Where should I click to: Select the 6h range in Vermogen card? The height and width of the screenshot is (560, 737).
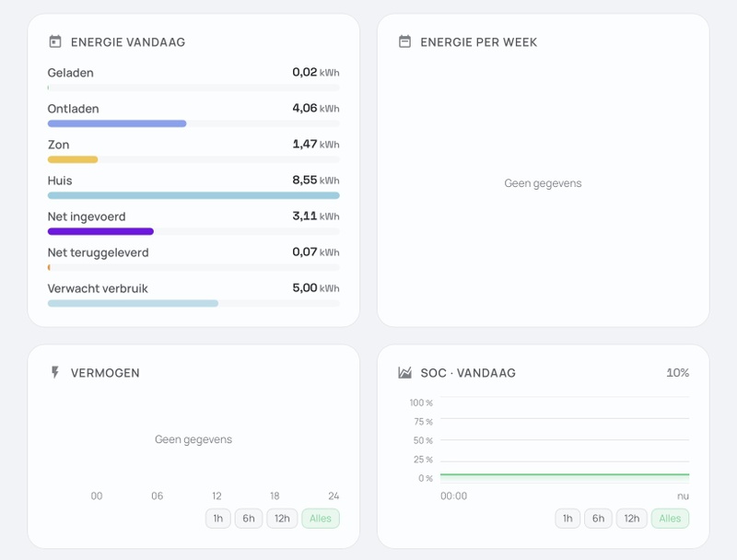point(249,519)
